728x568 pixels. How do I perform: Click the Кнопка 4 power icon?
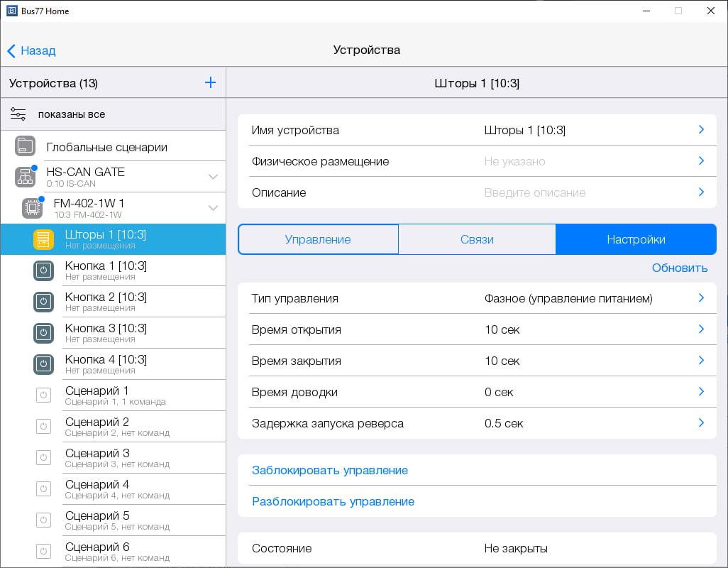point(43,364)
